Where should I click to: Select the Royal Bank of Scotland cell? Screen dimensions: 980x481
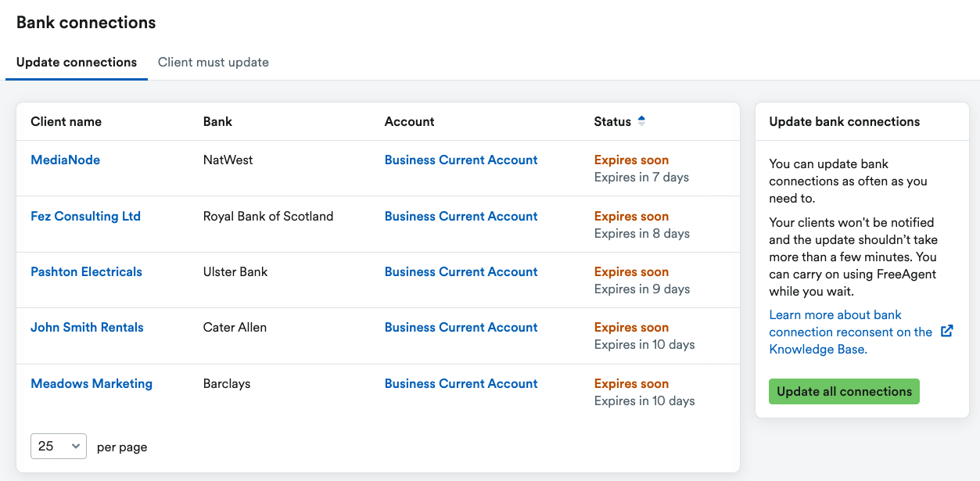268,216
